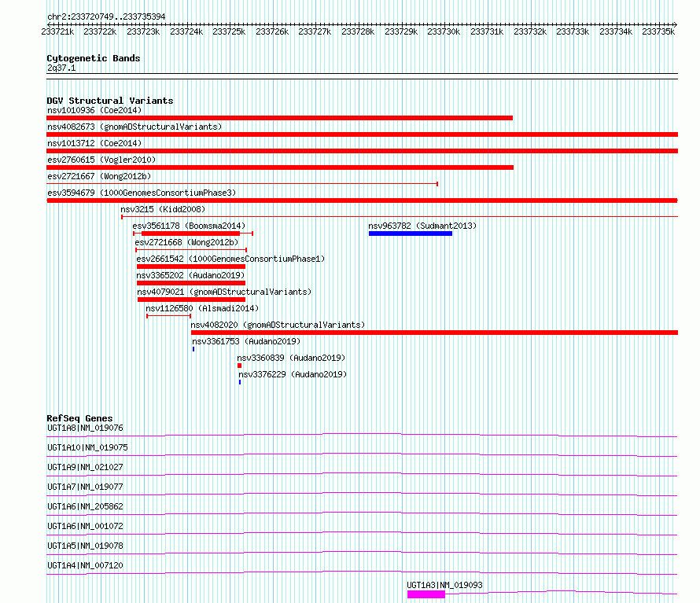Image resolution: width=700 pixels, height=603 pixels.
Task: Select the UGT1A8|NM_019076 gene label
Action: click(x=85, y=428)
